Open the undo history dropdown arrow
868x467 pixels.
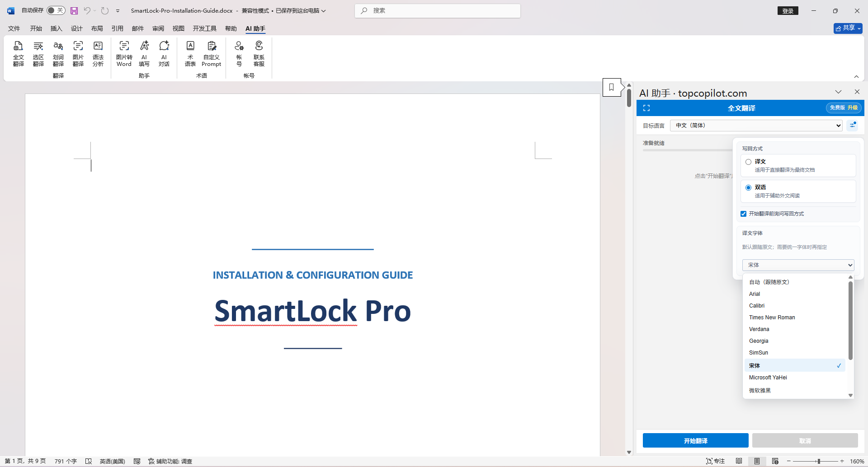(x=95, y=10)
